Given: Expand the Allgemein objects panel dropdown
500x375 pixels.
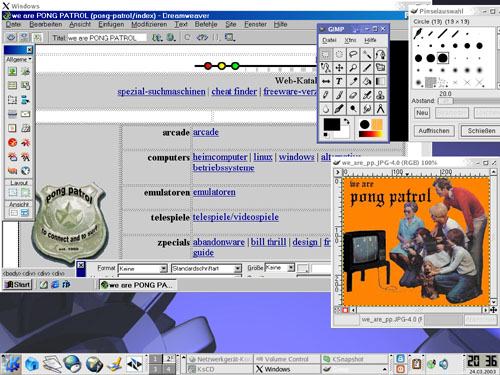Looking at the screenshot, I should (x=19, y=59).
